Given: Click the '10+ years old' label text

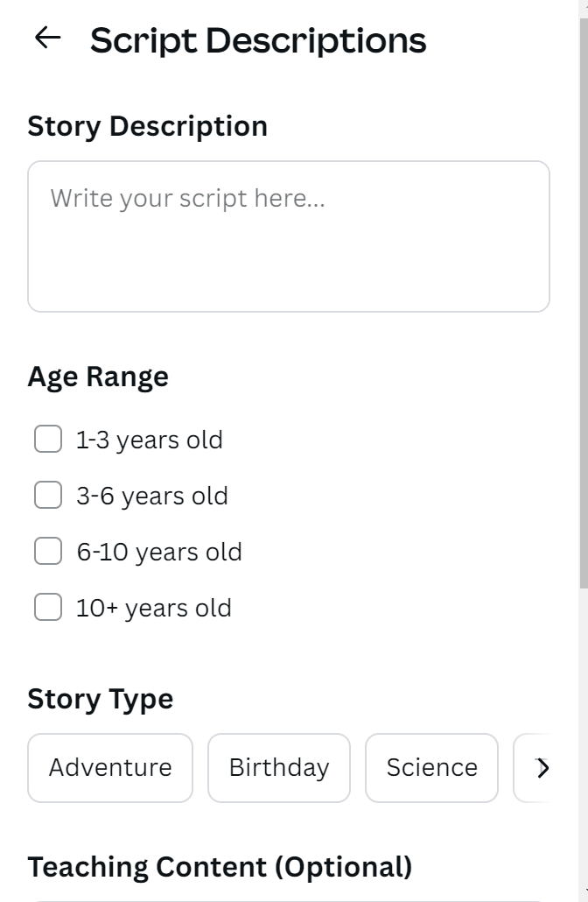Looking at the screenshot, I should point(154,608).
